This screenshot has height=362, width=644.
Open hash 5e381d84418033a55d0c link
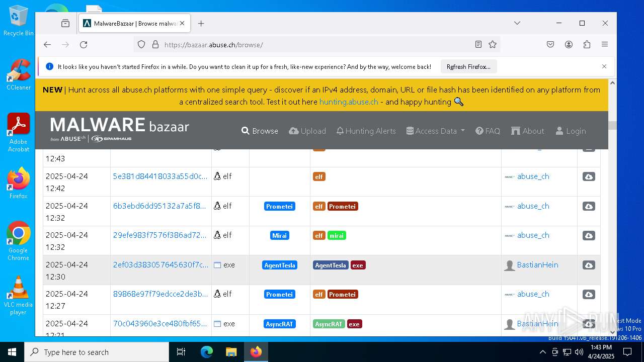(x=160, y=176)
